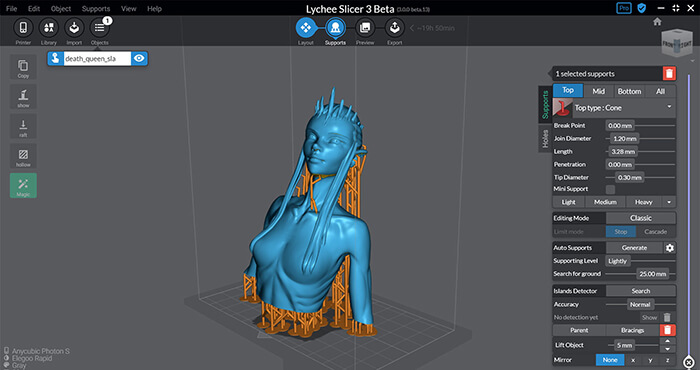Tick the Mini Support checkbox
Viewport: 700px width, 370px height.
tap(610, 189)
